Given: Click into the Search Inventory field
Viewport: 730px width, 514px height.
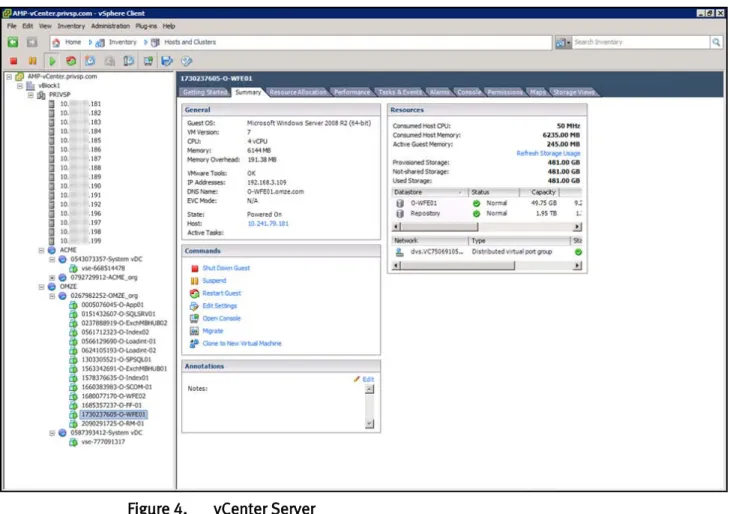Looking at the screenshot, I should click(641, 42).
